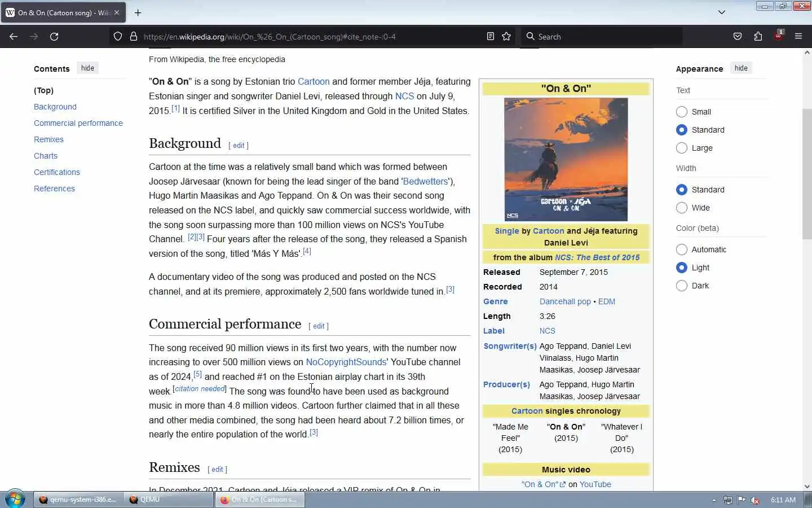The width and height of the screenshot is (812, 508).
Task: Open the On & On cover art image
Action: point(566,159)
